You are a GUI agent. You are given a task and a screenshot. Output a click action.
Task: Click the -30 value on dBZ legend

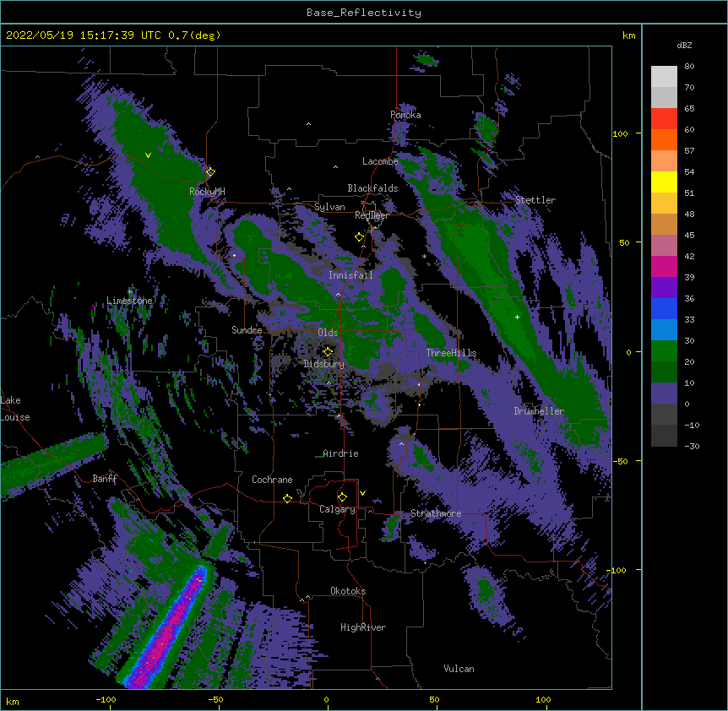692,447
